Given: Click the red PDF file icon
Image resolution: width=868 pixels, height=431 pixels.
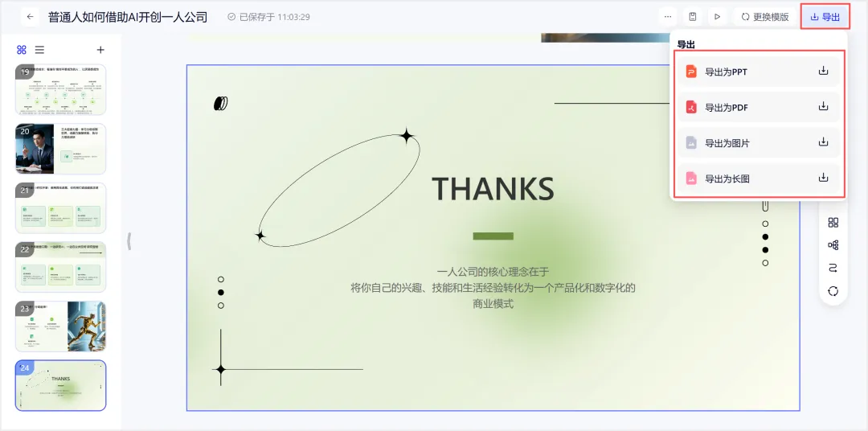Looking at the screenshot, I should pyautogui.click(x=691, y=108).
